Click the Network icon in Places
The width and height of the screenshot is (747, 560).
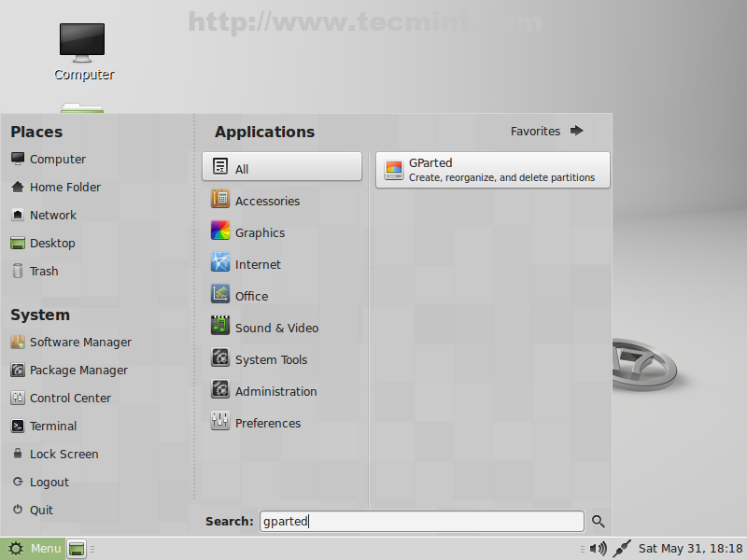[x=18, y=215]
